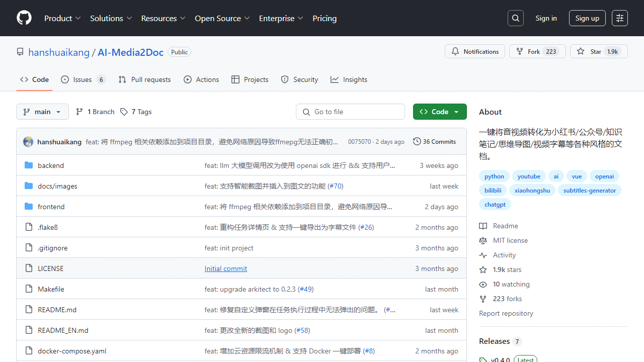Switch to the Security tab
The width and height of the screenshot is (644, 362).
tap(299, 79)
